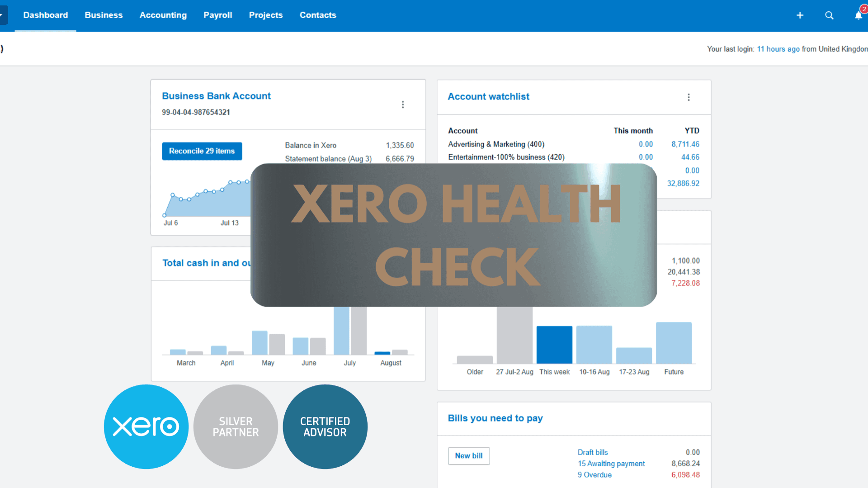
Task: Open 15 Awaiting payment link
Action: point(611,464)
